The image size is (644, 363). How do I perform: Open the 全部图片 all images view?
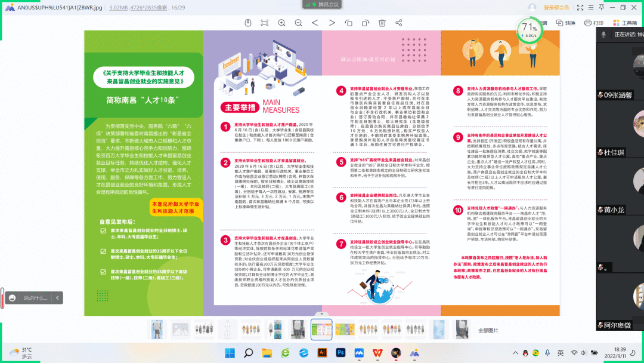(489, 330)
